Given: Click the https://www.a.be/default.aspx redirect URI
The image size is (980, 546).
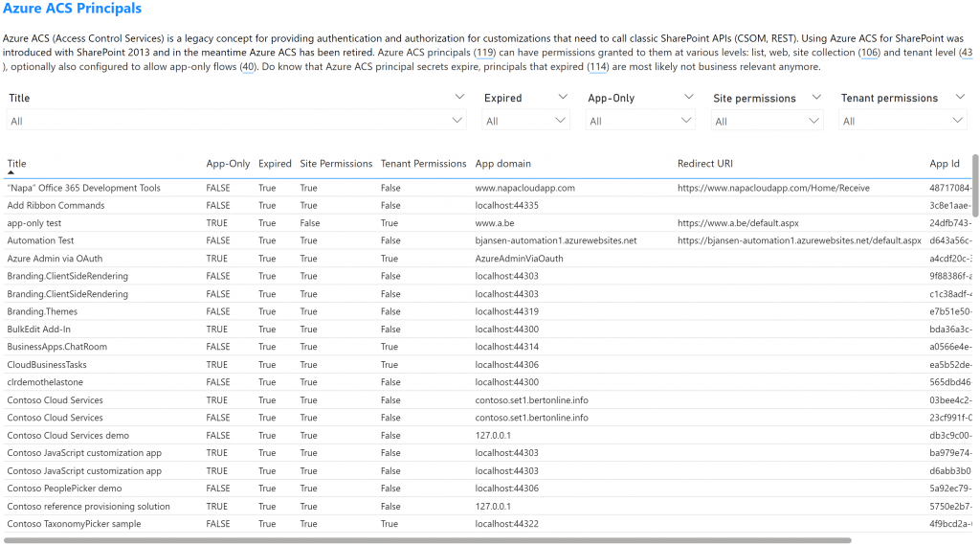Looking at the screenshot, I should pos(738,222).
